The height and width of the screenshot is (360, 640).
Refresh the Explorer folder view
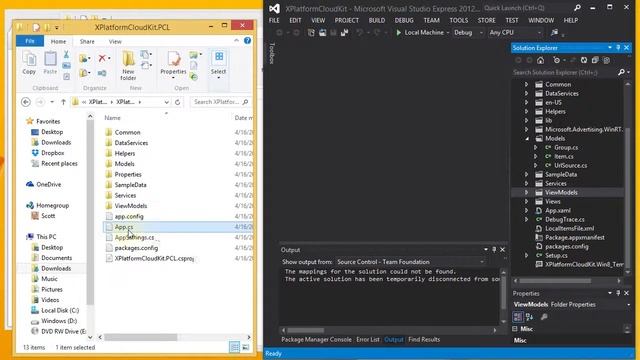(178, 102)
